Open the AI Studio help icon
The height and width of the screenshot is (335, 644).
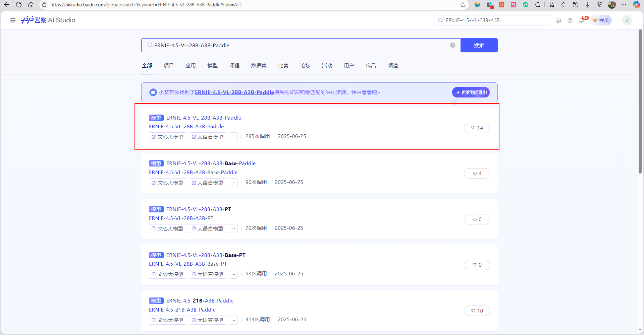click(570, 20)
